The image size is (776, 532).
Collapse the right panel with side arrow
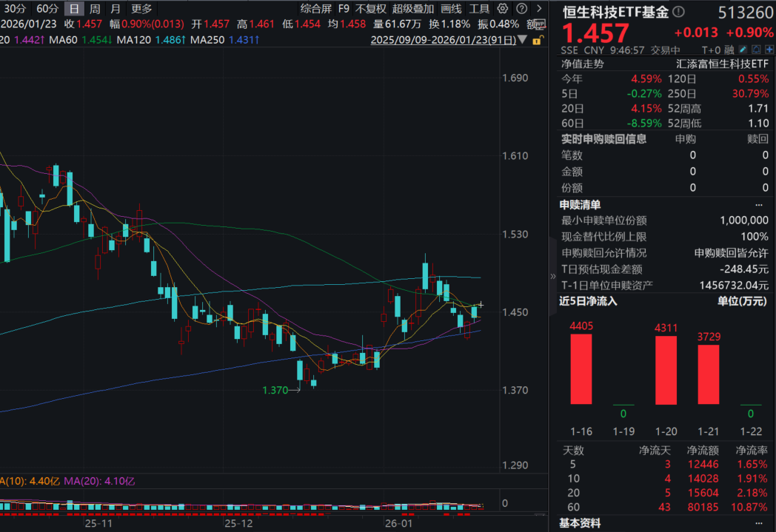click(552, 276)
